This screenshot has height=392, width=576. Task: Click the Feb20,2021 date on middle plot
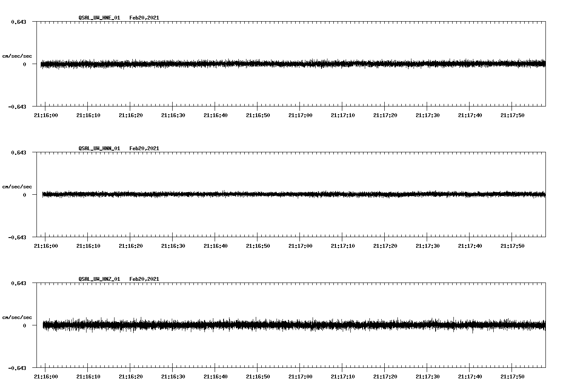[144, 148]
